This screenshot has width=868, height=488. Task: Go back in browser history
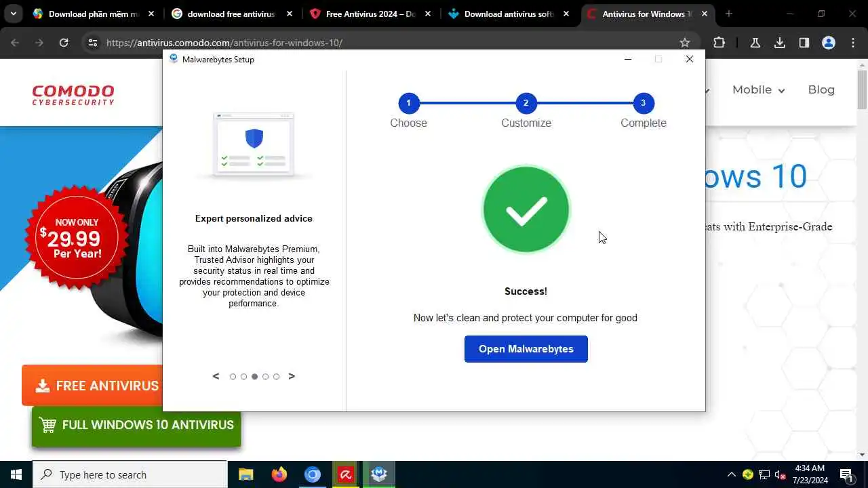point(15,43)
